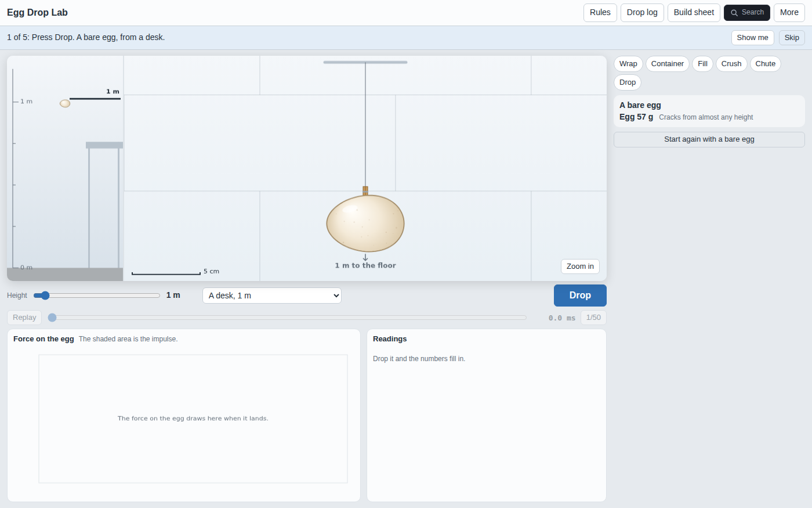Click the Height slider handle
Image resolution: width=812 pixels, height=508 pixels.
[45, 296]
